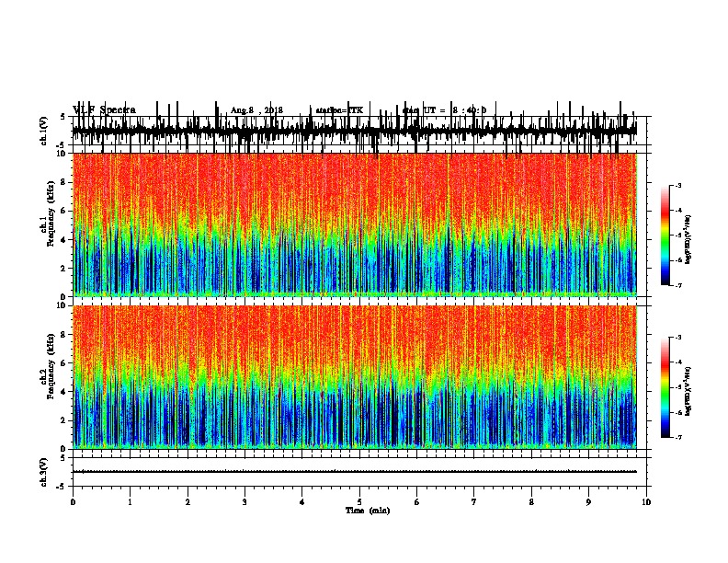Click the "-5" tick on ch.3(V) axis
The width and height of the screenshot is (728, 563).
tap(62, 487)
